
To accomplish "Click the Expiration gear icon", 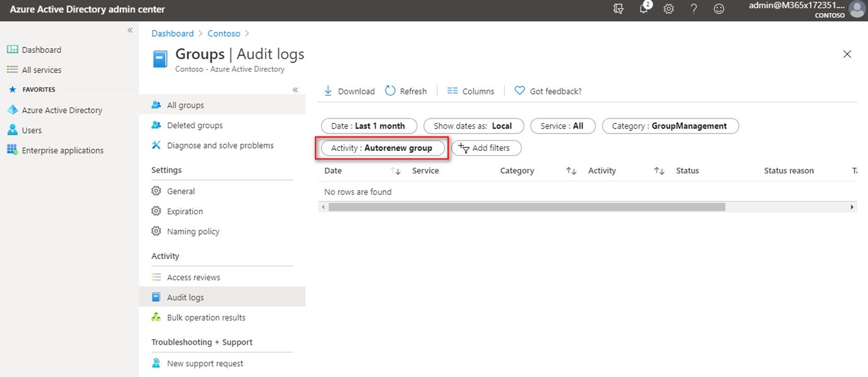I will 156,211.
